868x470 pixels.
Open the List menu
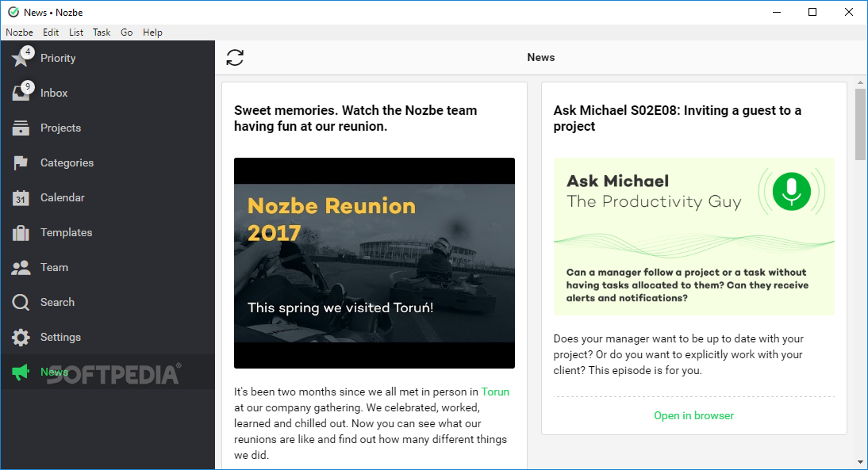click(76, 32)
